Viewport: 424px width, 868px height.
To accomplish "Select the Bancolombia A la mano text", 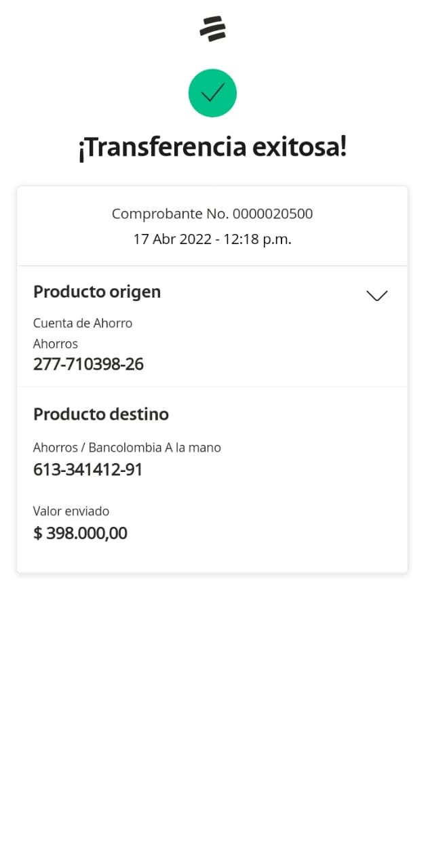I will tap(155, 448).
